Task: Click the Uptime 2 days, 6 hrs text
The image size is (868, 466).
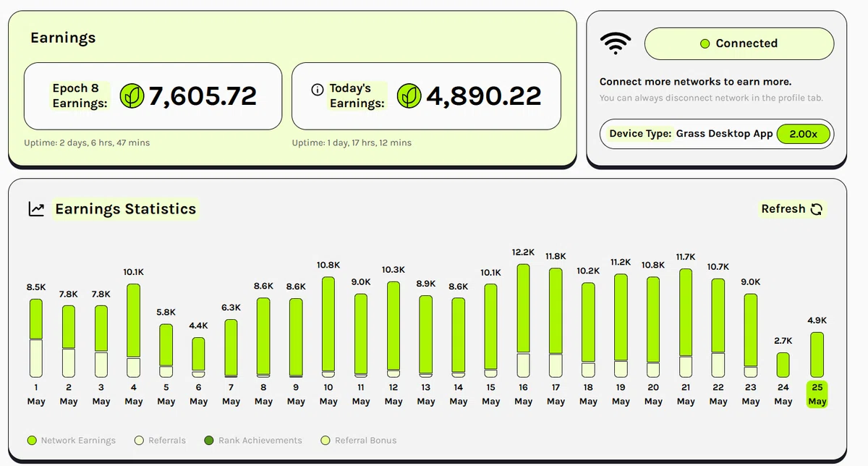Action: pos(87,143)
